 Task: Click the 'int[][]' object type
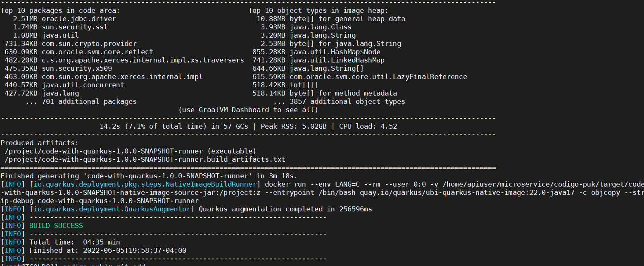[x=304, y=85]
